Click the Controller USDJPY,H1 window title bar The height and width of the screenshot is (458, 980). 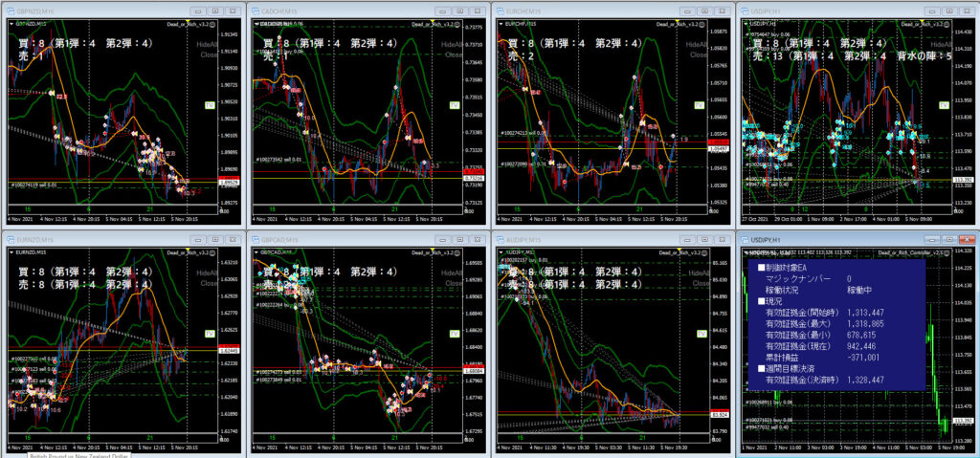pyautogui.click(x=857, y=239)
